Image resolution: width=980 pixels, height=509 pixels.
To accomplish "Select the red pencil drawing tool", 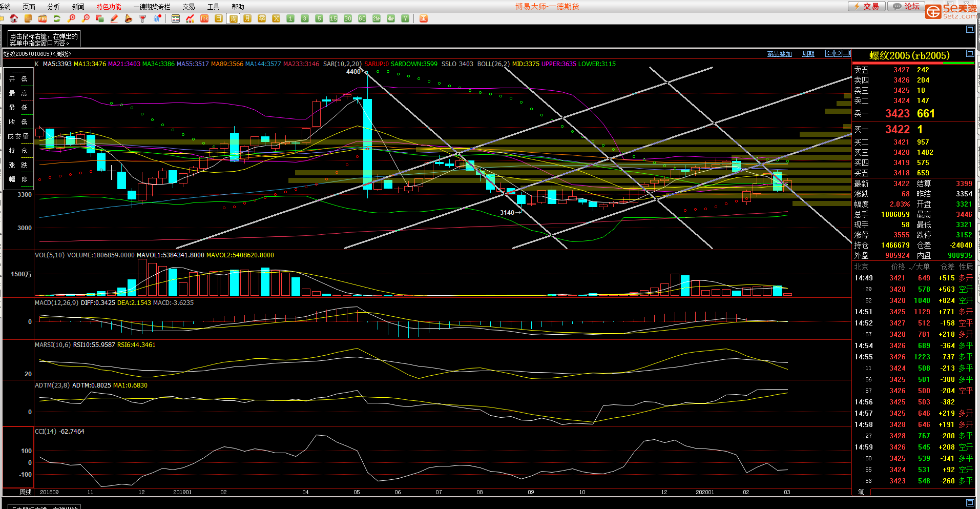I will point(114,18).
